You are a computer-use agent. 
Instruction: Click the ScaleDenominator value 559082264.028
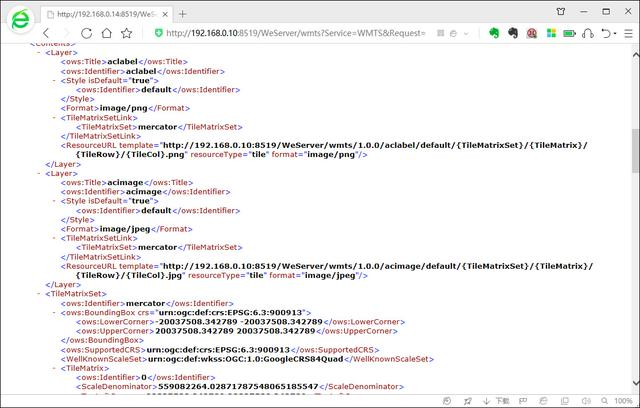pos(238,386)
